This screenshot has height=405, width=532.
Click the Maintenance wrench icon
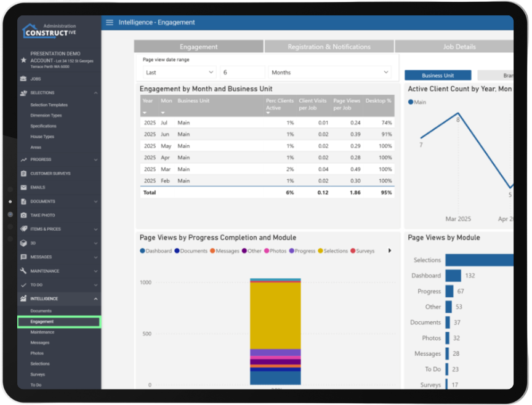click(x=23, y=271)
